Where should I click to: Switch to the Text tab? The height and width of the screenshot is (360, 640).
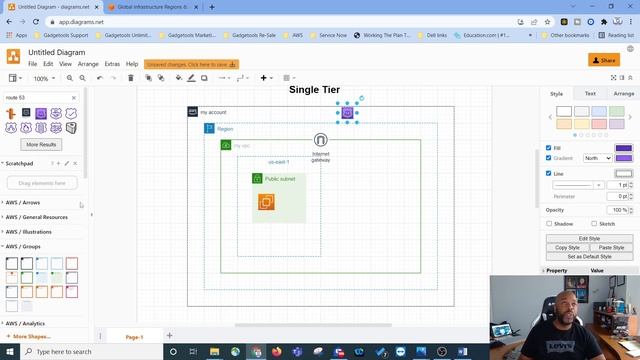590,93
